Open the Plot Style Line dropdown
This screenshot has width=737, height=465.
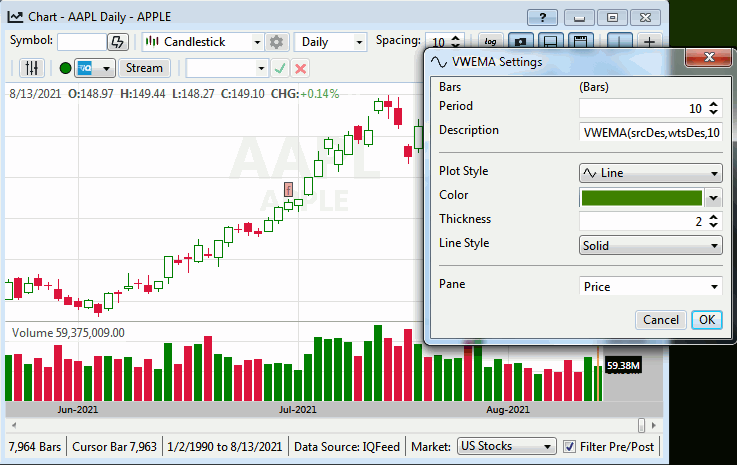click(651, 173)
